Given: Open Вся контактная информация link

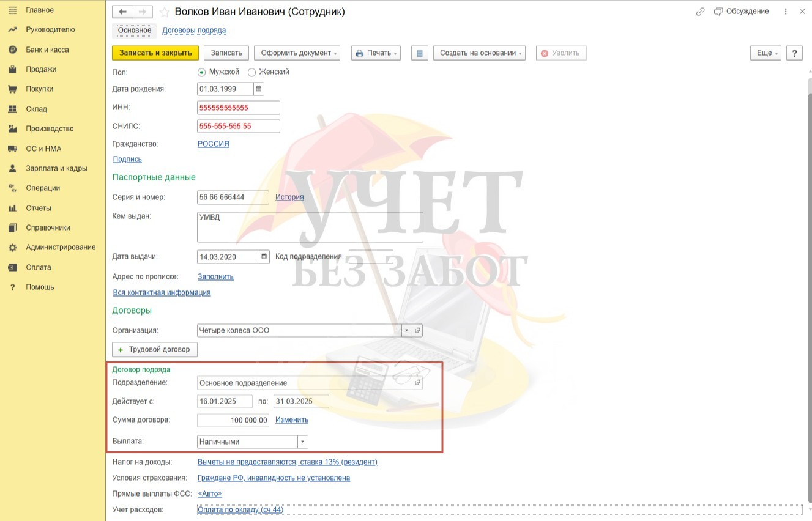Looking at the screenshot, I should coord(162,292).
